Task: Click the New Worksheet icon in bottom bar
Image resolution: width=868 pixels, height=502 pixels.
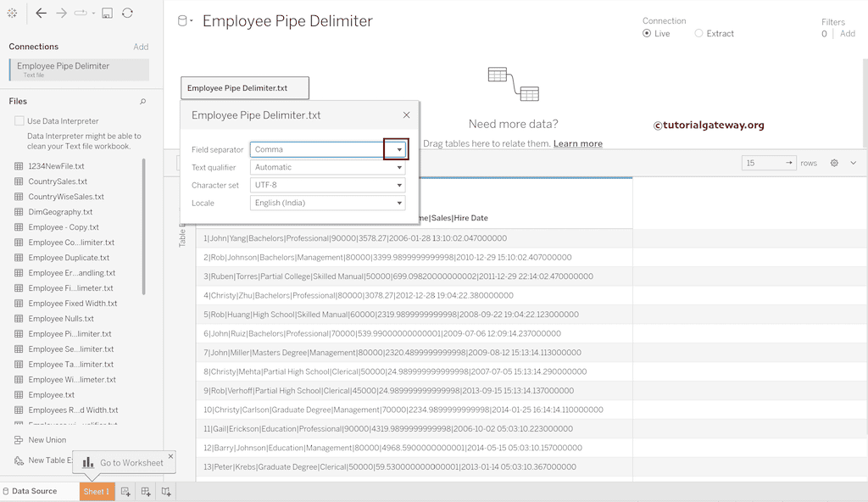Action: [125, 490]
